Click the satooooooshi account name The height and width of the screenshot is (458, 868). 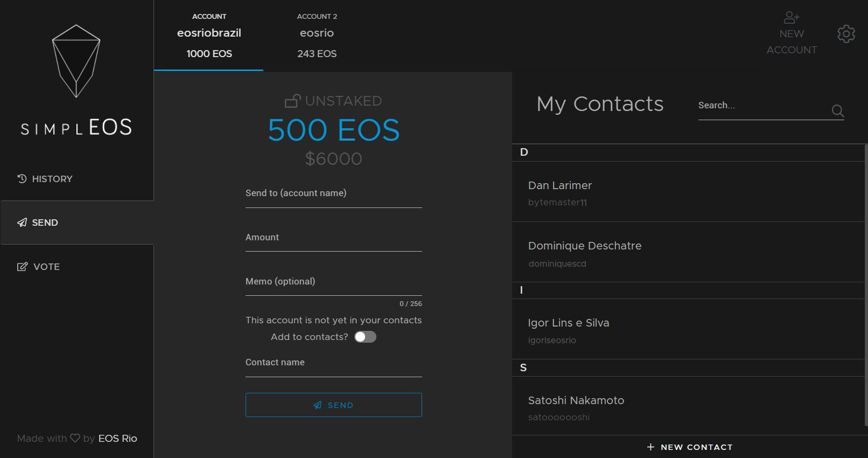point(559,417)
